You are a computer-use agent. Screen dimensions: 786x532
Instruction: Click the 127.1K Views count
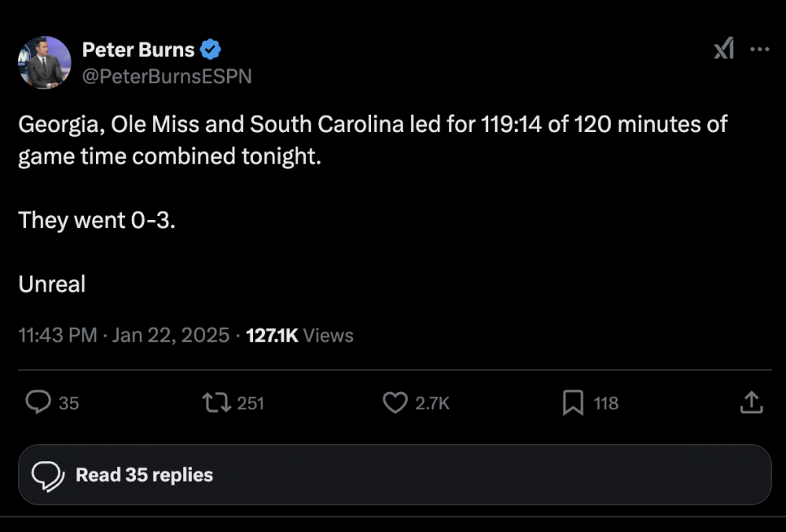[x=299, y=336]
